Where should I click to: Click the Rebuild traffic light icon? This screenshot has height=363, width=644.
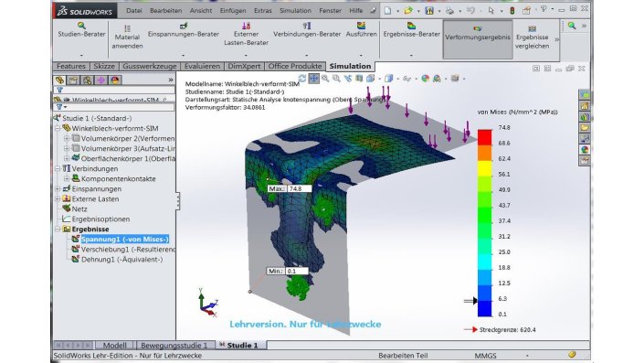[x=512, y=10]
